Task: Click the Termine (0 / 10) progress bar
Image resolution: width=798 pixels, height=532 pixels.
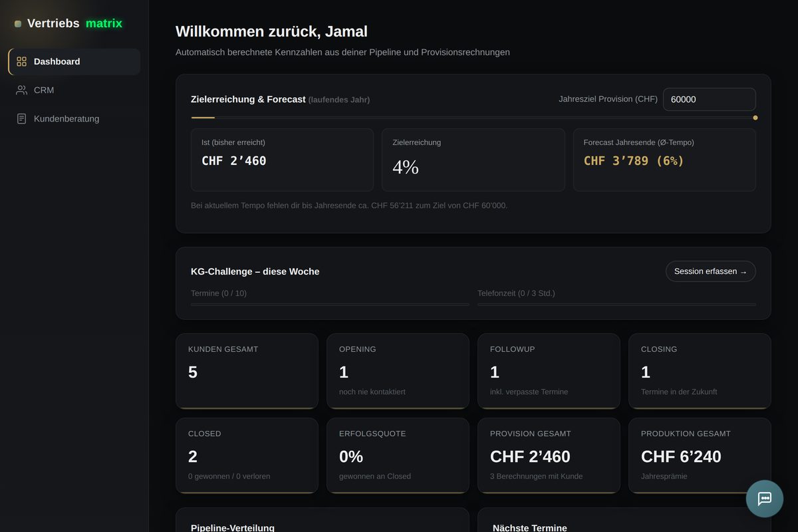Action: tap(330, 304)
